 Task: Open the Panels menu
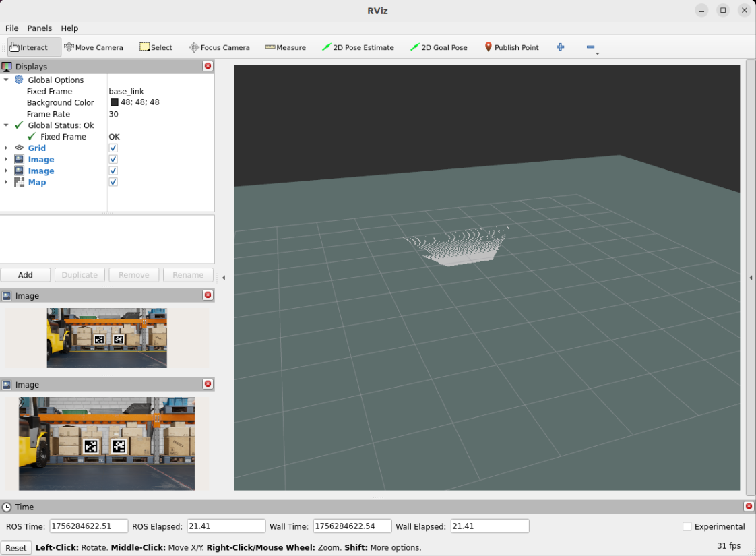point(39,28)
